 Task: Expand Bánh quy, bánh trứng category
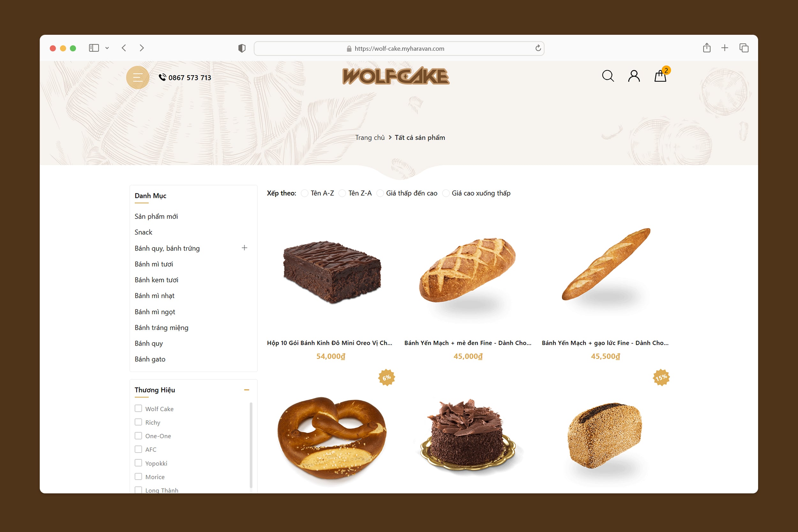(x=244, y=248)
